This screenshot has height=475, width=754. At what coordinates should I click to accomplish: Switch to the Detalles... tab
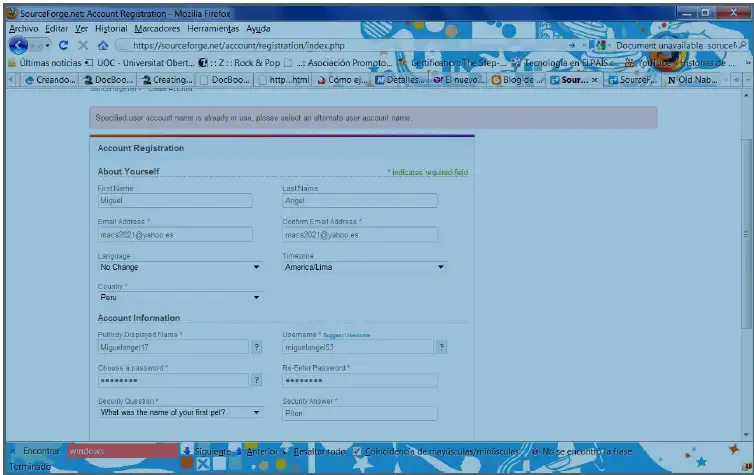(x=400, y=80)
